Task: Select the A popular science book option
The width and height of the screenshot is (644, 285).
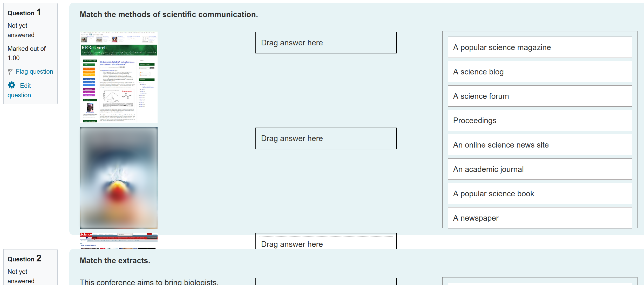Action: pyautogui.click(x=540, y=193)
